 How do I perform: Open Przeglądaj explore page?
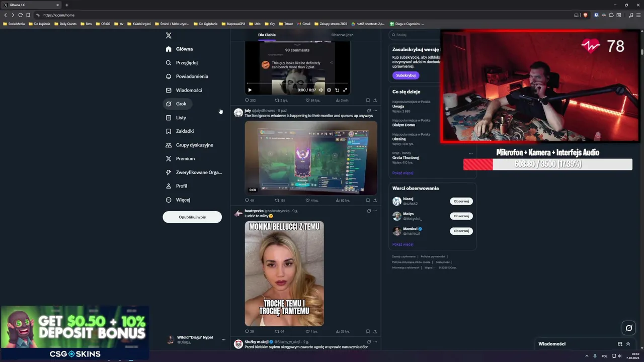pos(182,63)
